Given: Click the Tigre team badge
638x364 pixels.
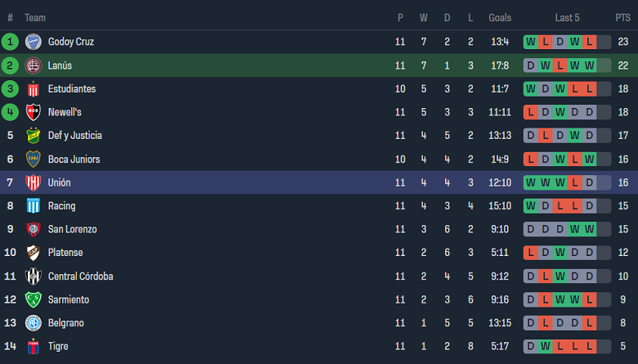Looking at the screenshot, I should pyautogui.click(x=34, y=347).
